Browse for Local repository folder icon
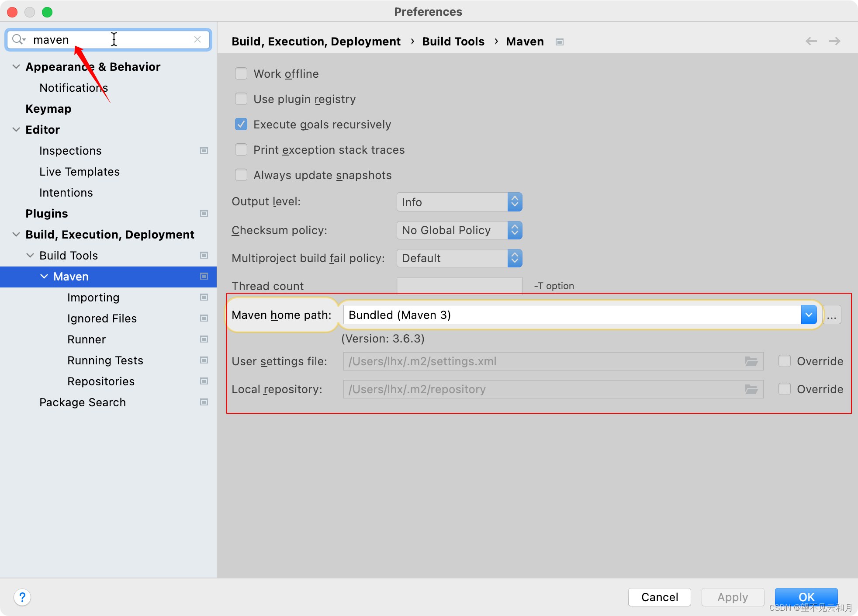This screenshot has width=858, height=616. (751, 389)
